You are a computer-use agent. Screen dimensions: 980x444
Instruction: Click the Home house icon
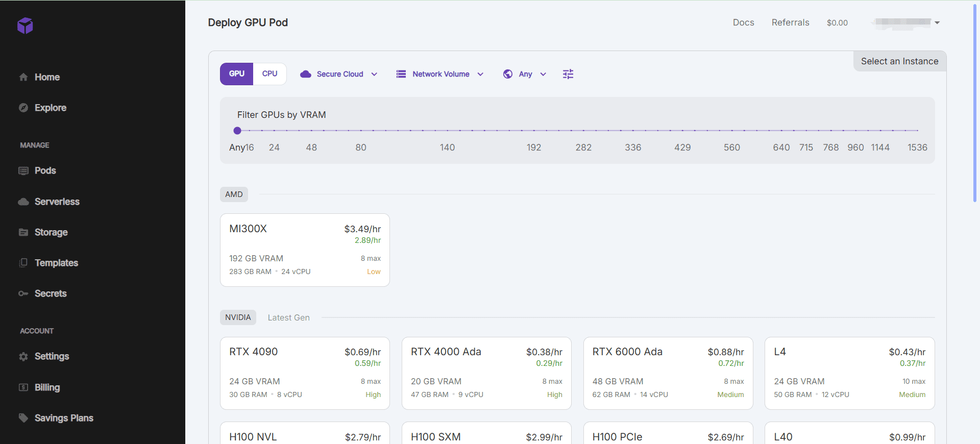point(23,77)
